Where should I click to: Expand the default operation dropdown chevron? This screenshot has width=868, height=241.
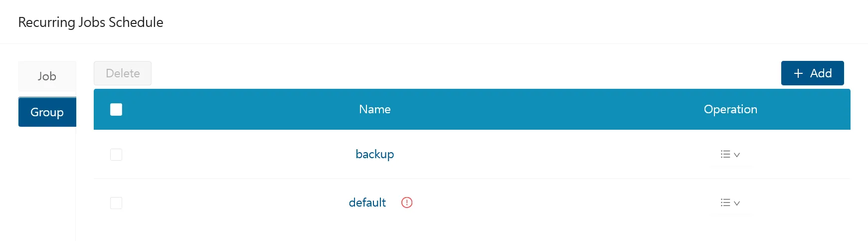(x=737, y=203)
